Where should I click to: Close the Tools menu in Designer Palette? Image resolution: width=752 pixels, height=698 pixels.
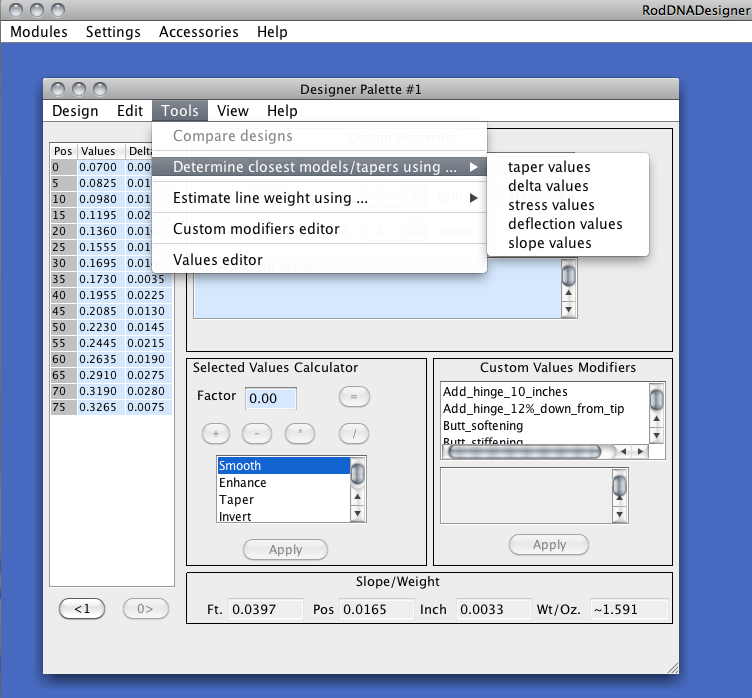180,111
